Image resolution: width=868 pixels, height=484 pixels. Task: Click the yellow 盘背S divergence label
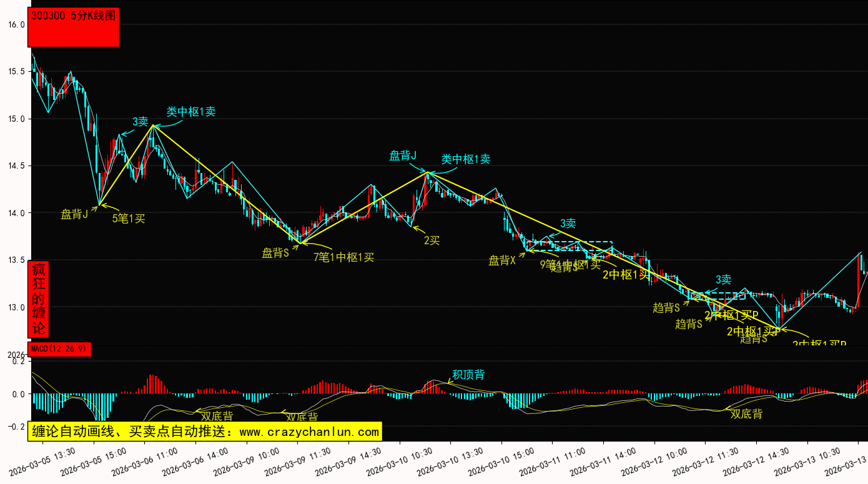pos(275,254)
